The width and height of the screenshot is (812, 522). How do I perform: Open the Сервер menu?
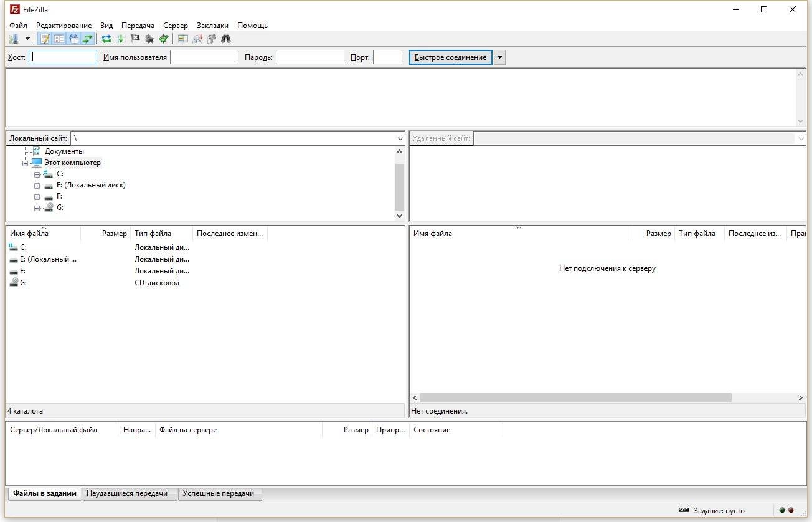(176, 26)
